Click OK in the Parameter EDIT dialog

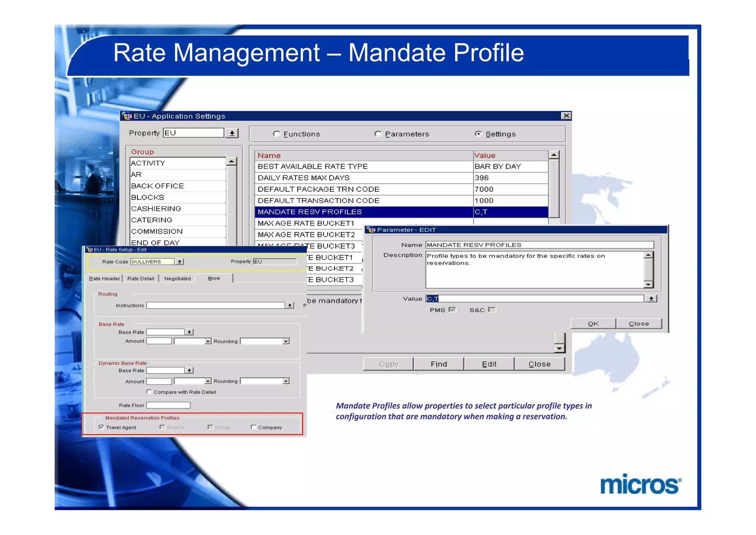[593, 324]
